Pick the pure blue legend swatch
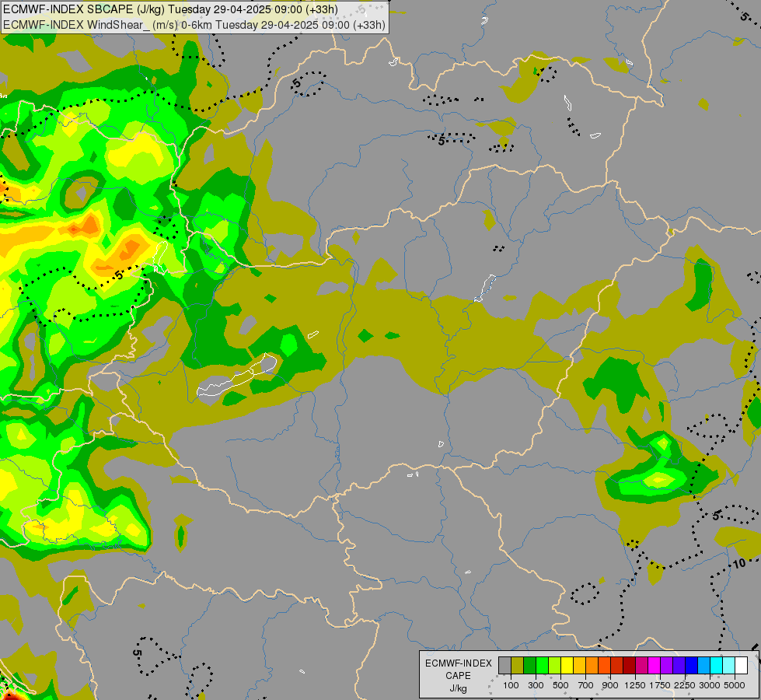 [x=691, y=666]
